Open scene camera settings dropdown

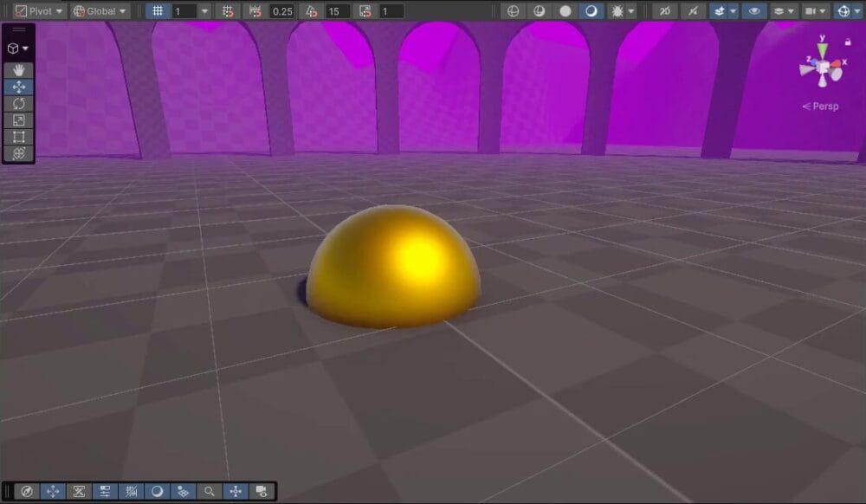(x=815, y=11)
